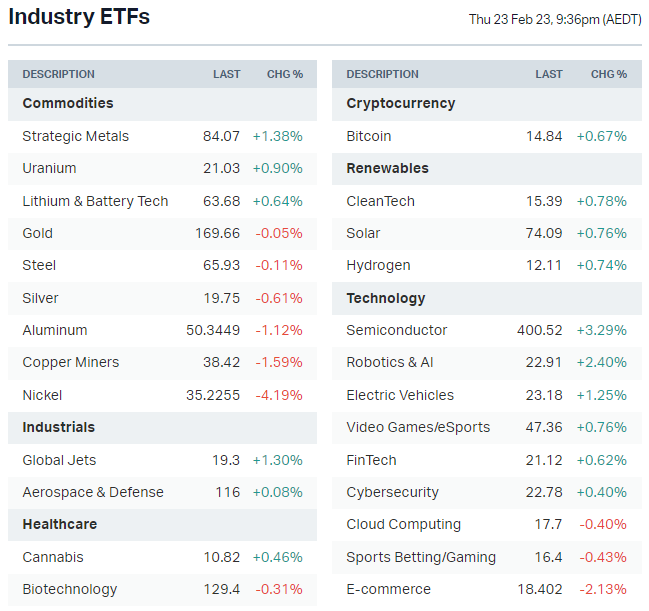Select Lithium & Battery Tech entry
649x611 pixels.
95,201
